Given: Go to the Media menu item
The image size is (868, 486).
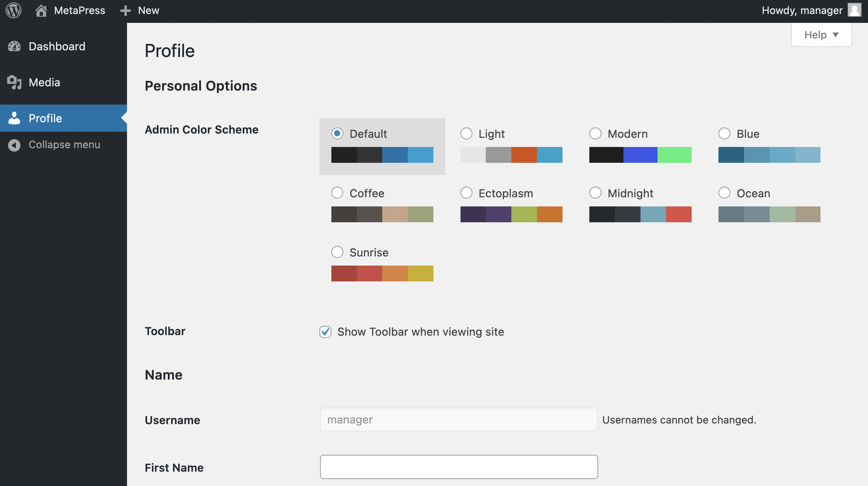Looking at the screenshot, I should [44, 82].
